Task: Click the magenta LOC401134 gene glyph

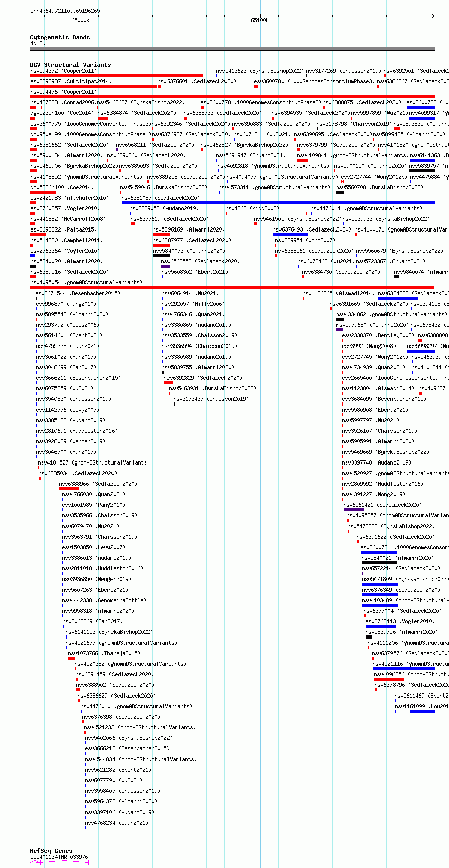Action: click(x=60, y=863)
